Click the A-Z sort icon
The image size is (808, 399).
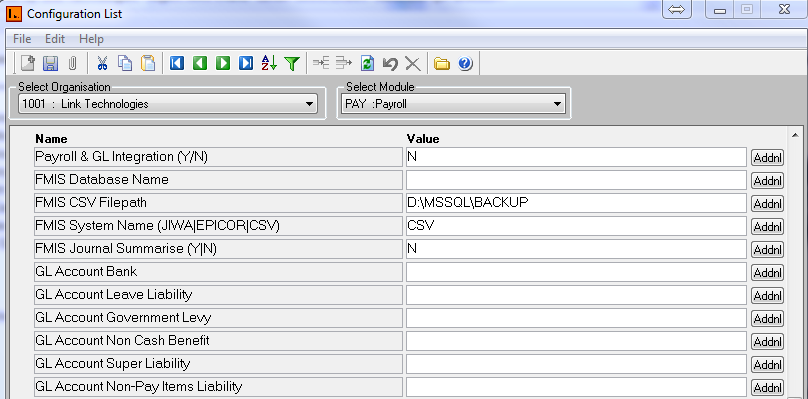(269, 63)
